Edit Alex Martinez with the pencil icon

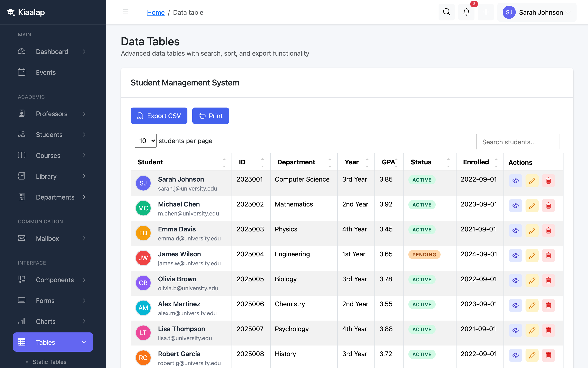click(x=532, y=305)
